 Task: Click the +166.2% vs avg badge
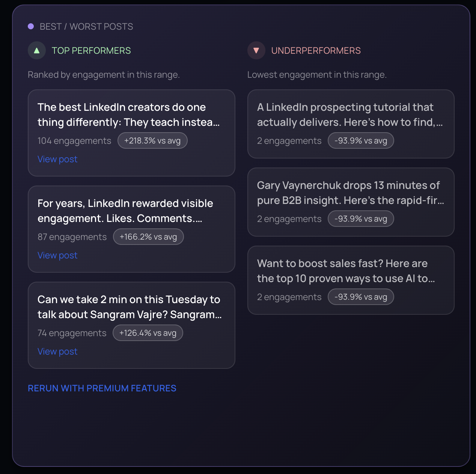pyautogui.click(x=148, y=237)
